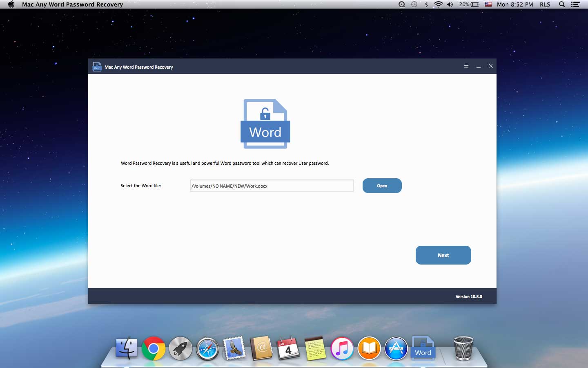Click the Open button to browse files
The image size is (588, 368).
tap(382, 186)
